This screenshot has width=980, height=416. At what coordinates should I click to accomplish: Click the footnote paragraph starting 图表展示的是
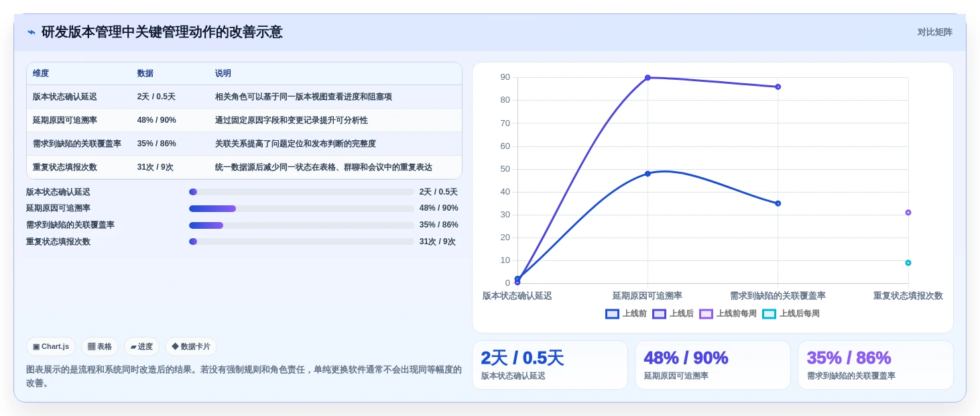point(244,376)
